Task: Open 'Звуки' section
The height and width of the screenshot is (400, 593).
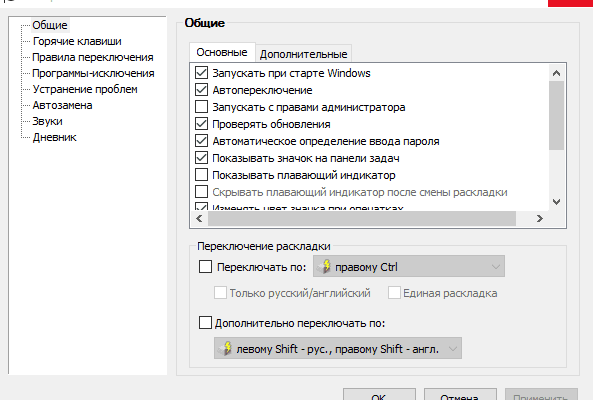Action: tap(47, 121)
